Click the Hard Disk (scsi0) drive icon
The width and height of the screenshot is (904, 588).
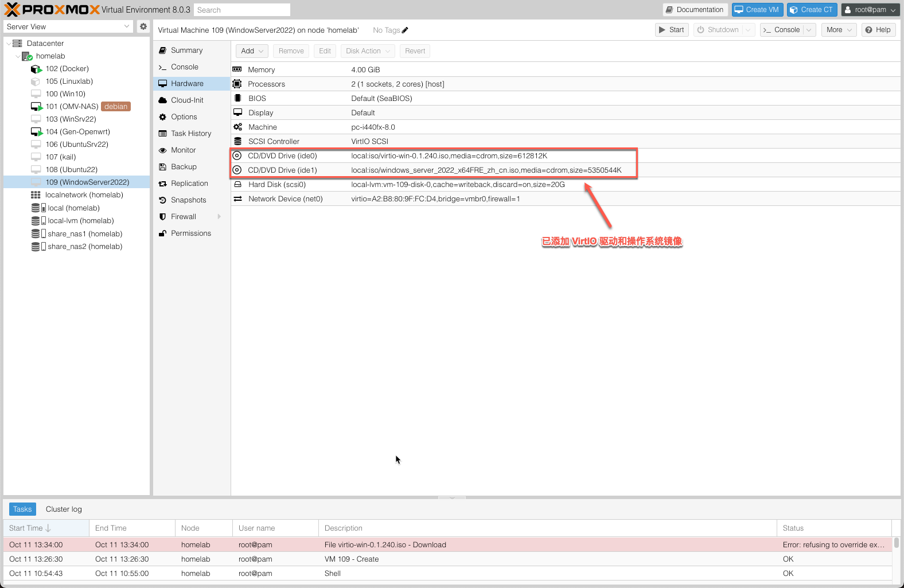coord(237,185)
